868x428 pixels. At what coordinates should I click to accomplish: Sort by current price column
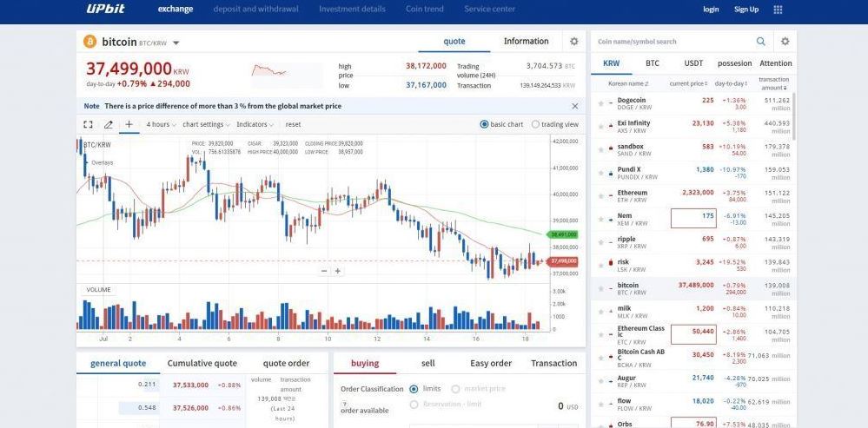click(689, 83)
